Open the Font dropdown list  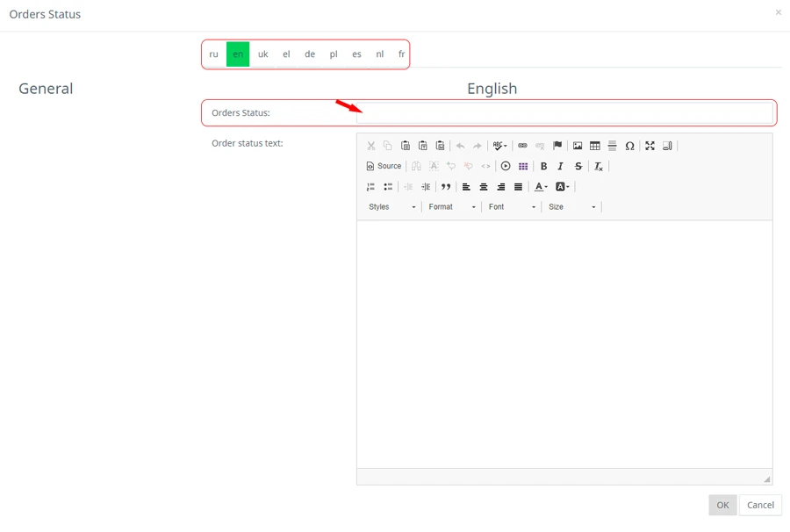(512, 207)
